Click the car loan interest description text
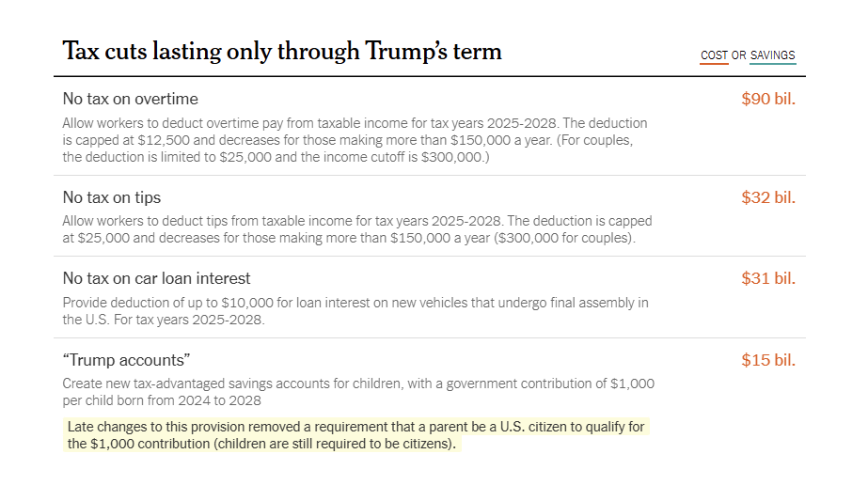 (x=355, y=311)
